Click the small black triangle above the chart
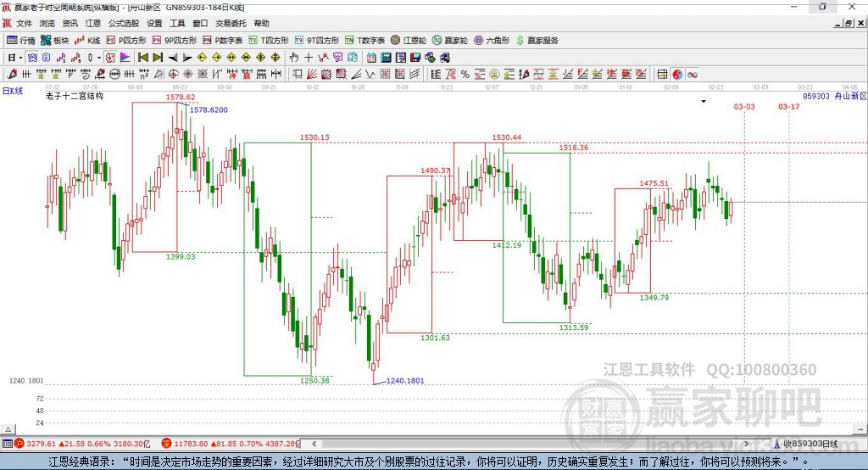 [x=704, y=102]
